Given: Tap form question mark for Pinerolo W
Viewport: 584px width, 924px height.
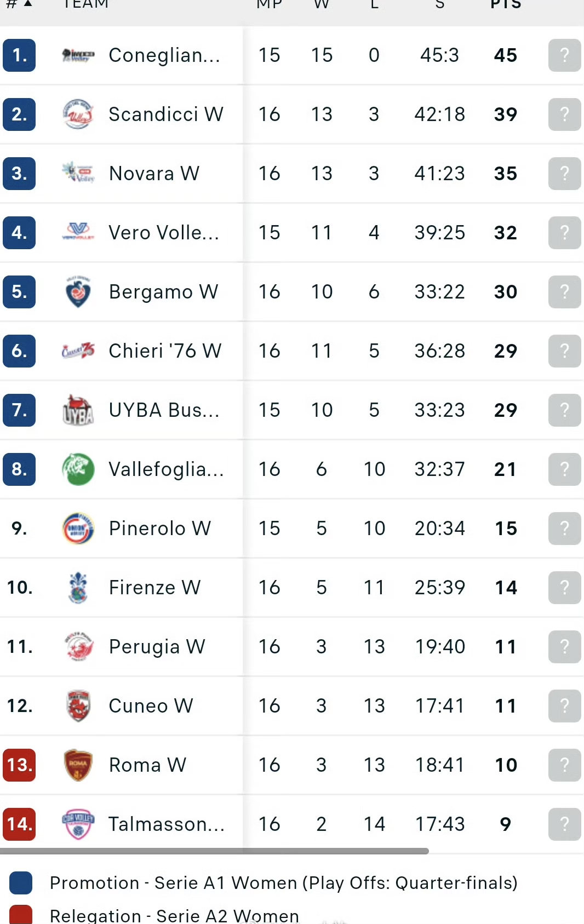Looking at the screenshot, I should (564, 528).
